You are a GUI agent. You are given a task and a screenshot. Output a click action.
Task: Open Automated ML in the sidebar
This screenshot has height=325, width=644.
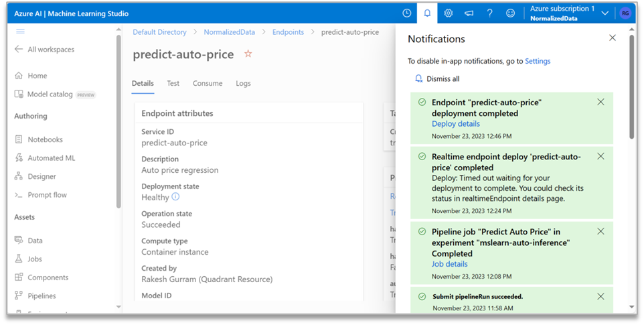point(52,157)
